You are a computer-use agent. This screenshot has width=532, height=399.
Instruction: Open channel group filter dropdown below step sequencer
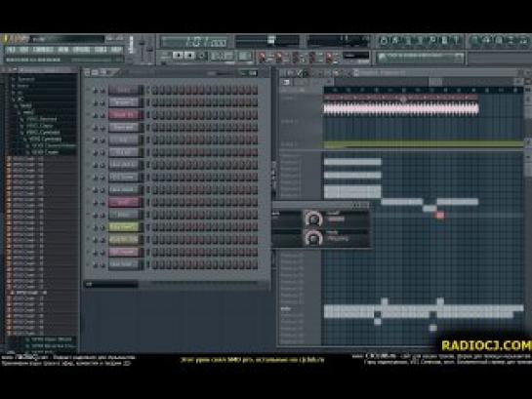point(110,284)
